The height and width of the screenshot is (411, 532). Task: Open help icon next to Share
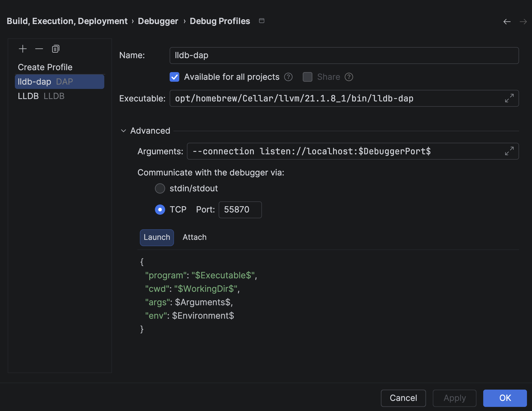pos(349,77)
